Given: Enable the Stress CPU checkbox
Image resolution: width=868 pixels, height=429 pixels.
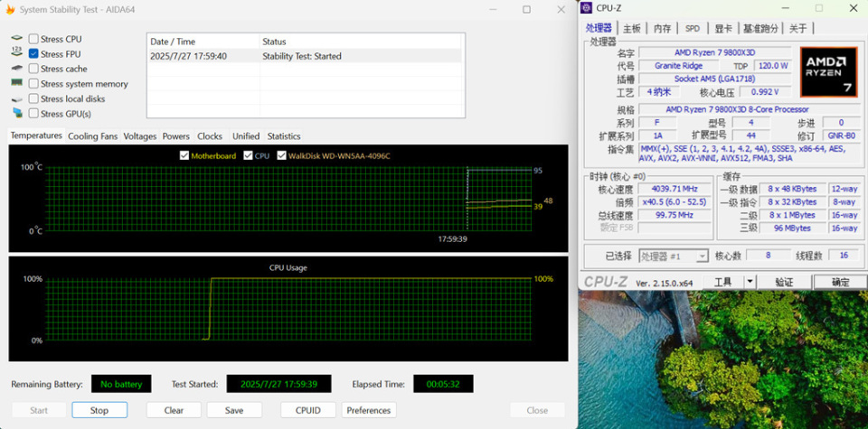Looking at the screenshot, I should click(x=33, y=39).
